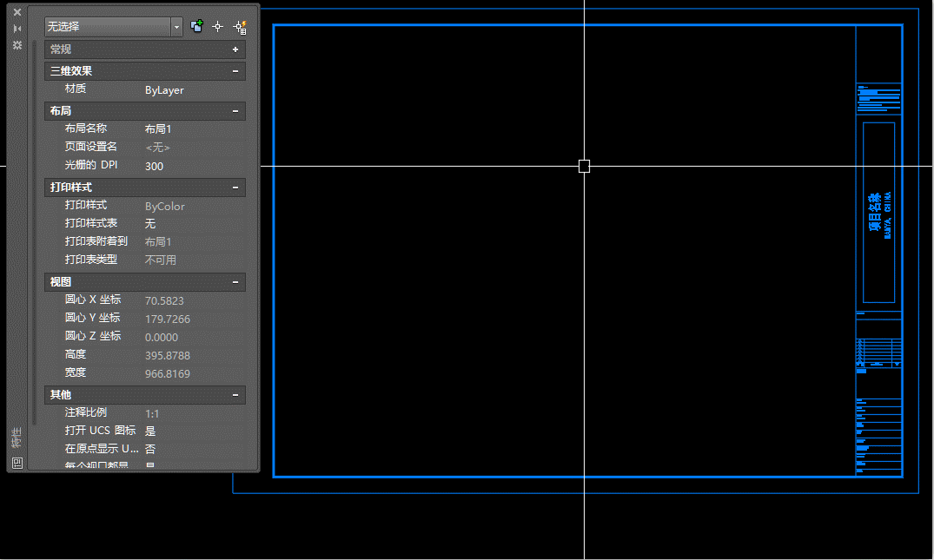Select the 打印样式表 value 无
This screenshot has width=934, height=560.
coord(150,224)
